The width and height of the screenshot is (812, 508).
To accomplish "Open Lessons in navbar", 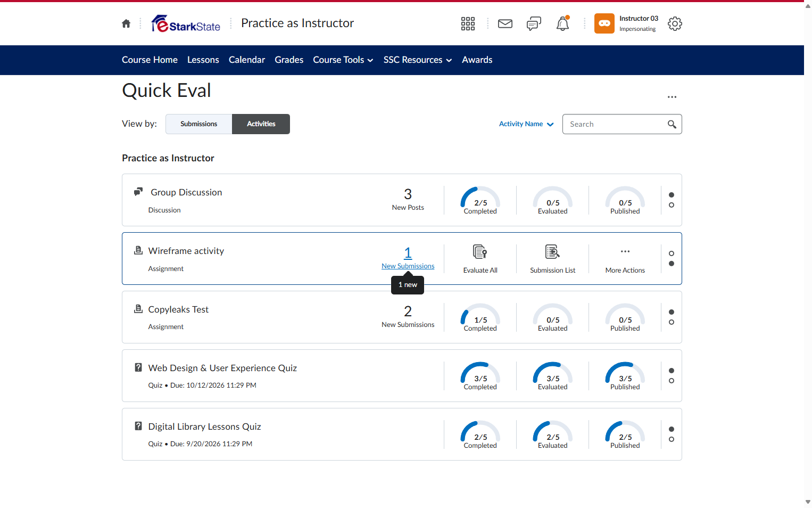I will tap(203, 60).
